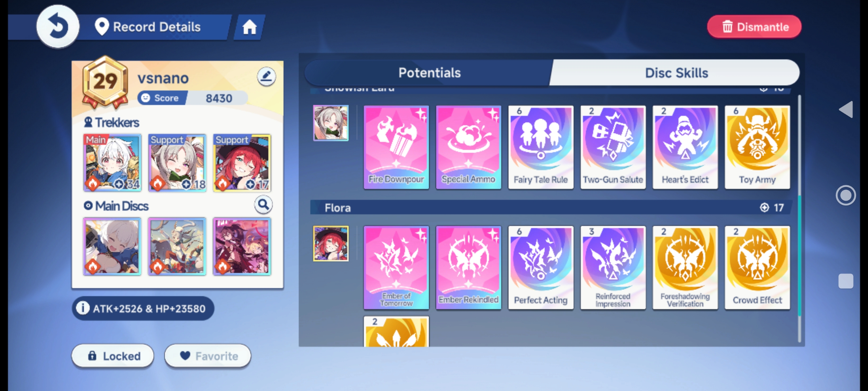Select the Toy Army potential card

point(757,147)
